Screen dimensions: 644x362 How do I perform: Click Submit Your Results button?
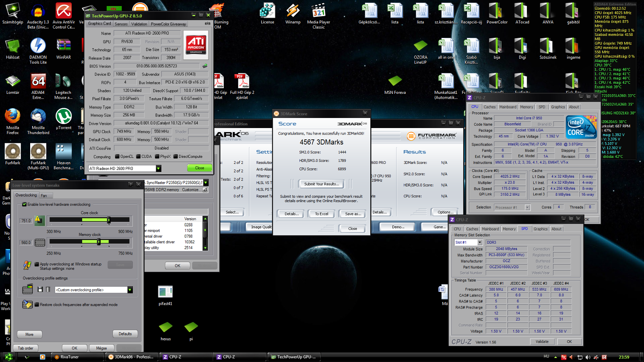point(321,184)
